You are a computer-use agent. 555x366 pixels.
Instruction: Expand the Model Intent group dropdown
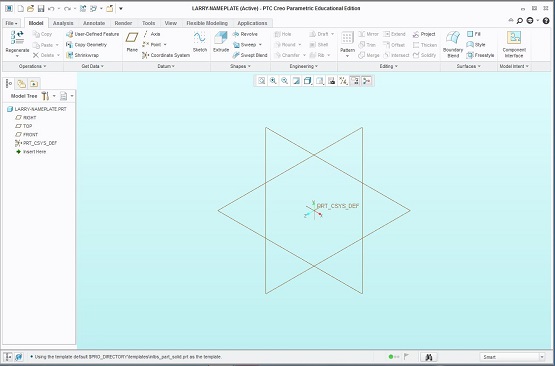coord(514,66)
